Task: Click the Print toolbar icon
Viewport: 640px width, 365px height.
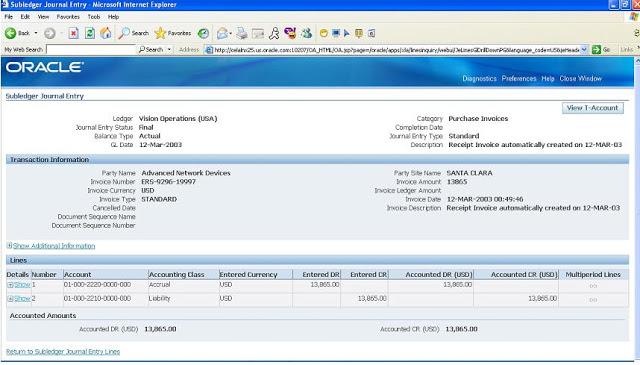Action: pos(242,33)
